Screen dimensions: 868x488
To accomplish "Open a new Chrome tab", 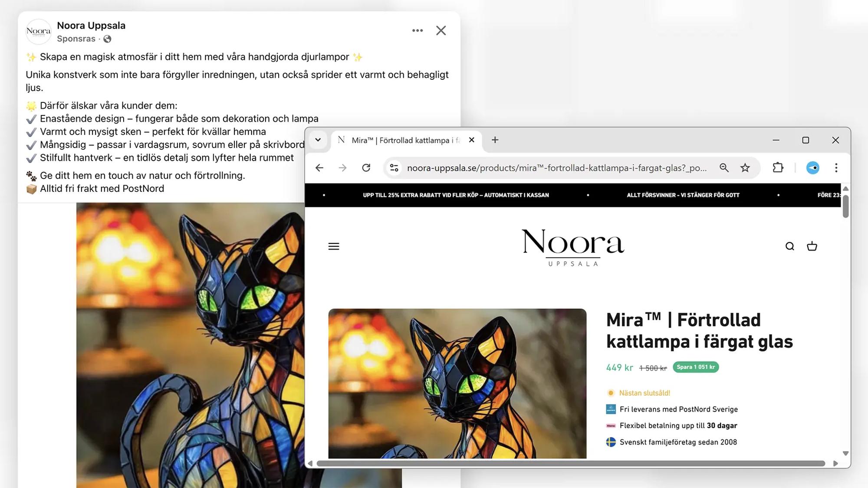I will [495, 140].
